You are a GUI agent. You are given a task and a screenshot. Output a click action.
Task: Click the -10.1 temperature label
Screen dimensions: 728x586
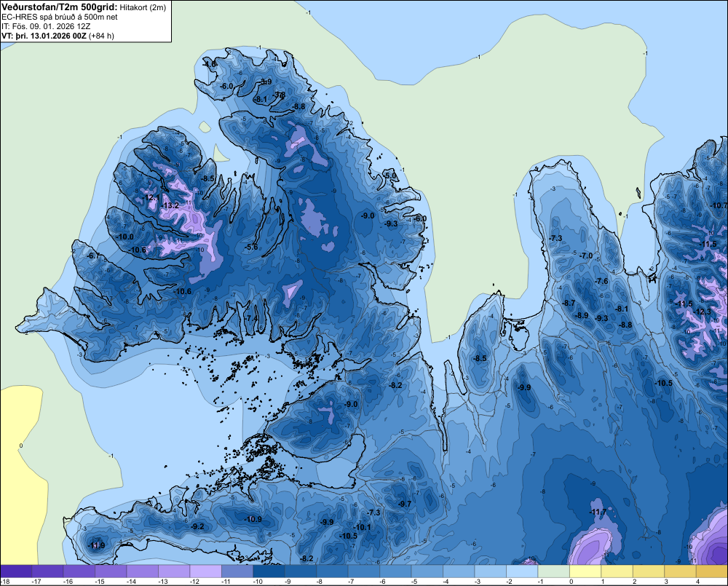[x=363, y=527]
